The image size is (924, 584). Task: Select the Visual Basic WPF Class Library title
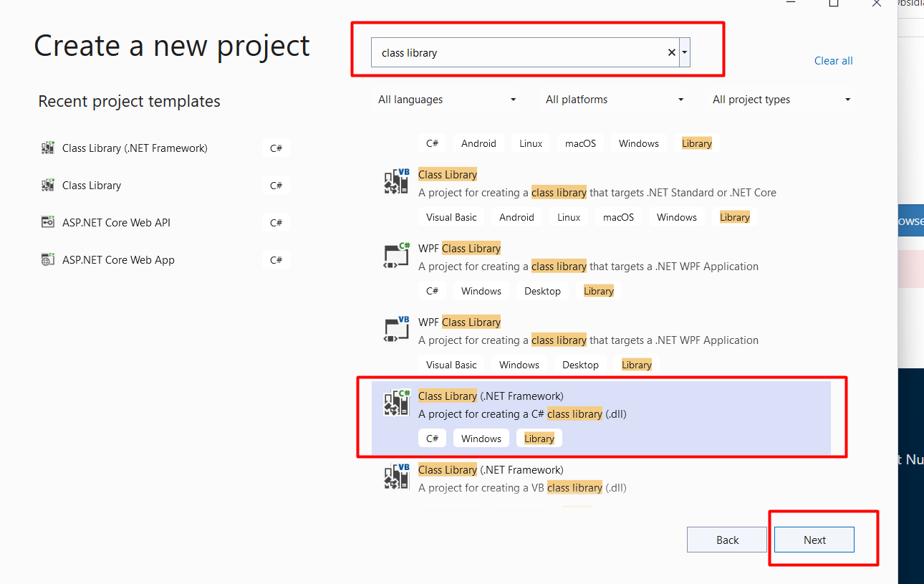(459, 322)
